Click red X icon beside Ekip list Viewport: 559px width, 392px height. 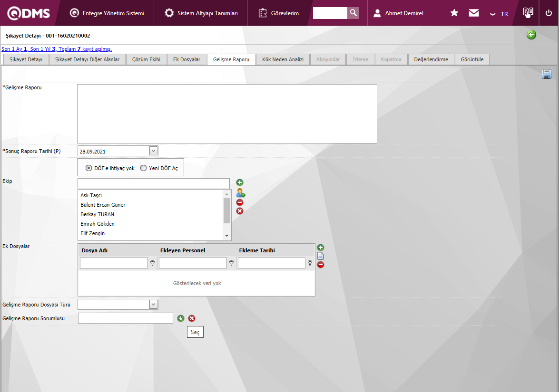[240, 211]
